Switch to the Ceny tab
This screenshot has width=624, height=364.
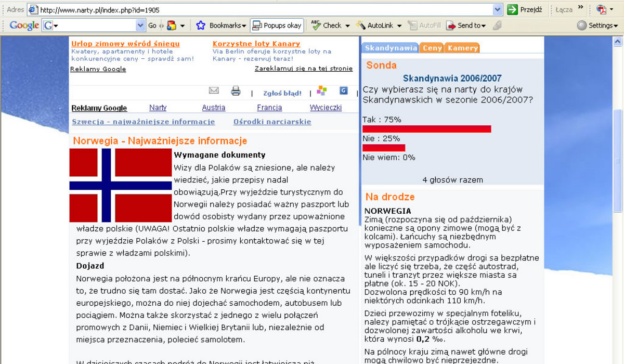pos(432,48)
